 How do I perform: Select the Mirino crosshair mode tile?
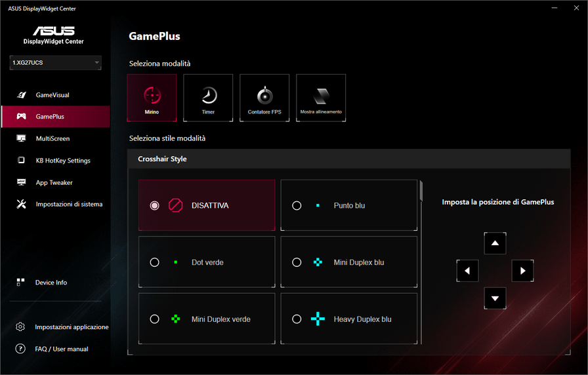[152, 98]
